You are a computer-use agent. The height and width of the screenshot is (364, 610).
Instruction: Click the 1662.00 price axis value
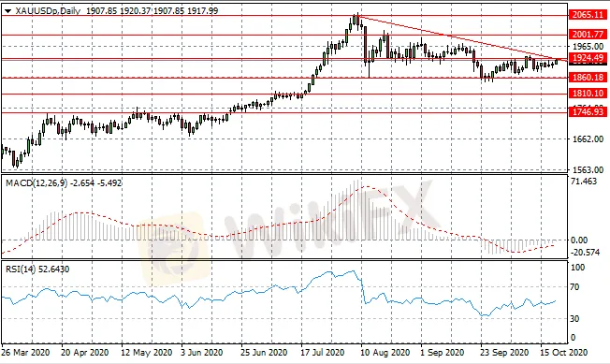588,139
